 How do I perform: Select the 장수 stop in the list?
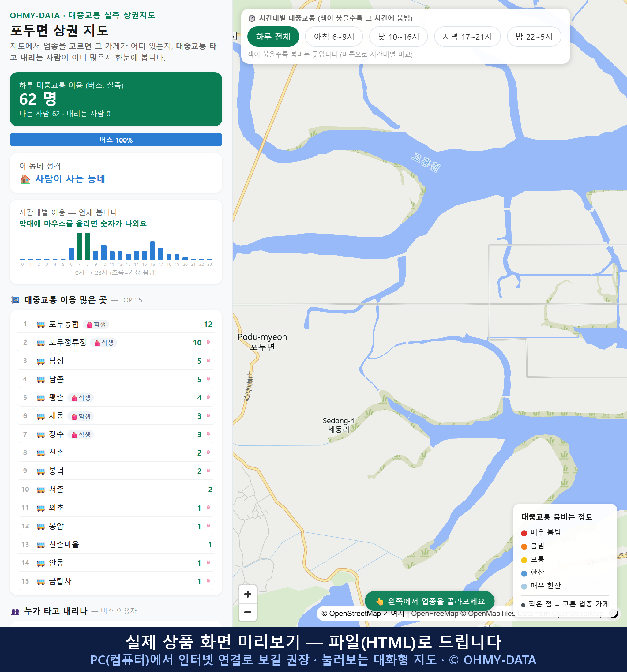[116, 434]
